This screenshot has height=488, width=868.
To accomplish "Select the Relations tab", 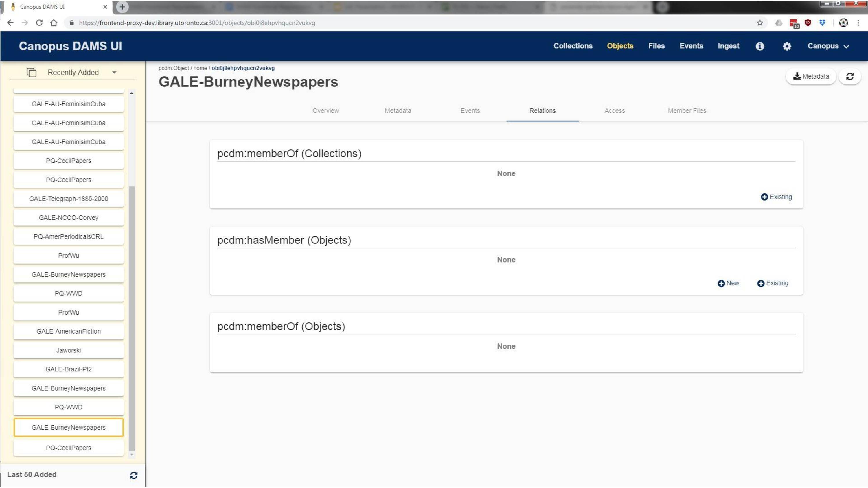I will click(542, 111).
